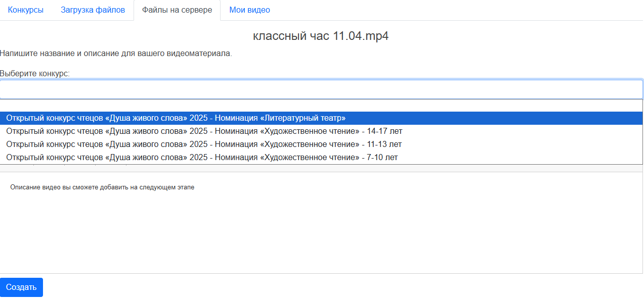
Task: Select the «Литературный театр» nomination option
Action: [176, 118]
